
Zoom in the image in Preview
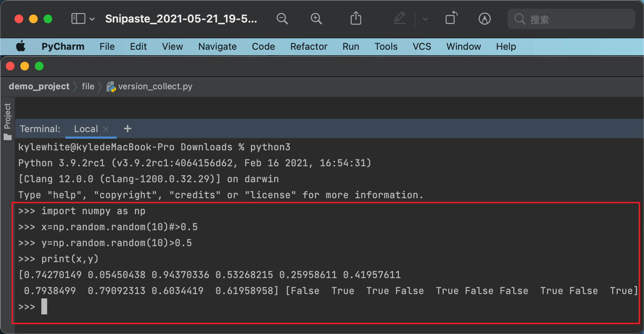(x=316, y=19)
